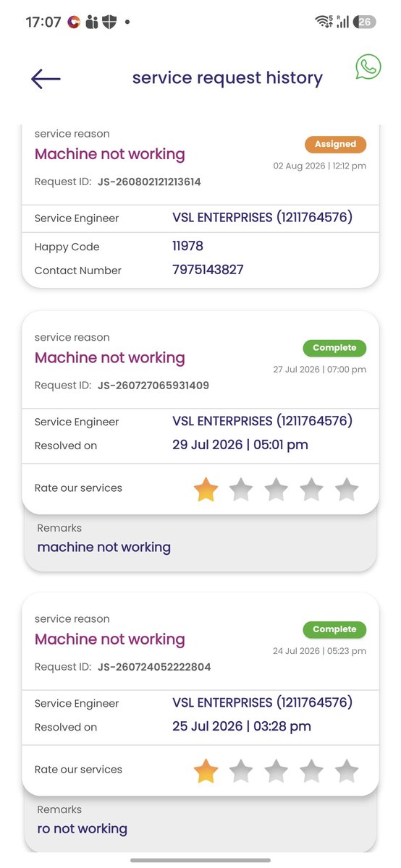This screenshot has height=868, width=401.
Task: Tap the mobile signal strength icon
Action: coord(342,22)
